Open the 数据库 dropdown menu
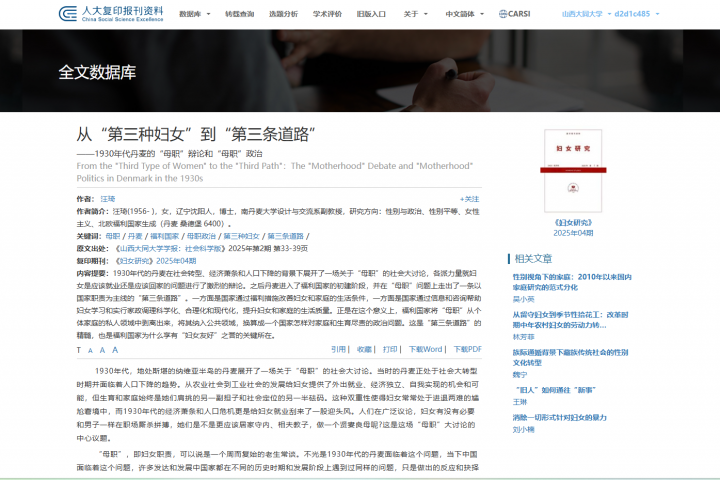The image size is (720, 480). click(192, 14)
